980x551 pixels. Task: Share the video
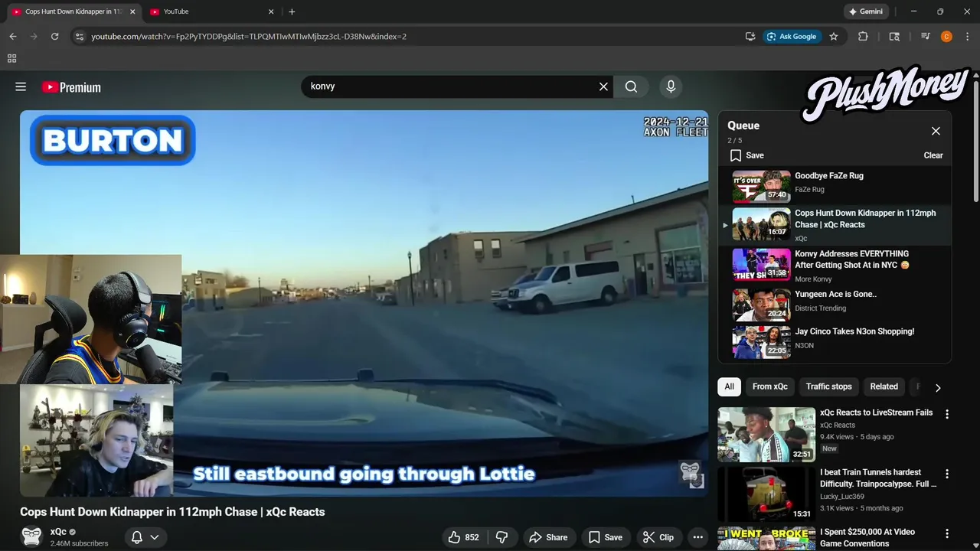[x=548, y=537]
